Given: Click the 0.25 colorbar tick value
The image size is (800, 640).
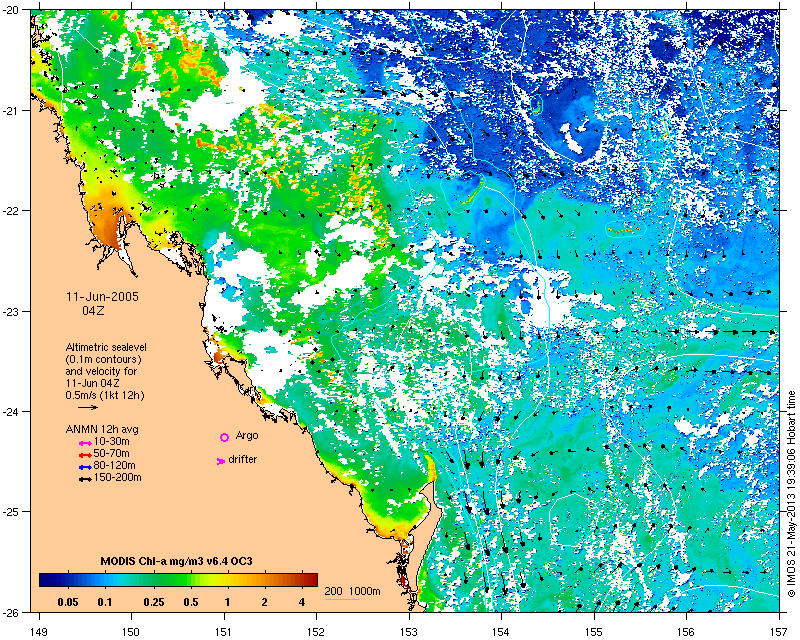Looking at the screenshot, I should pos(154,602).
